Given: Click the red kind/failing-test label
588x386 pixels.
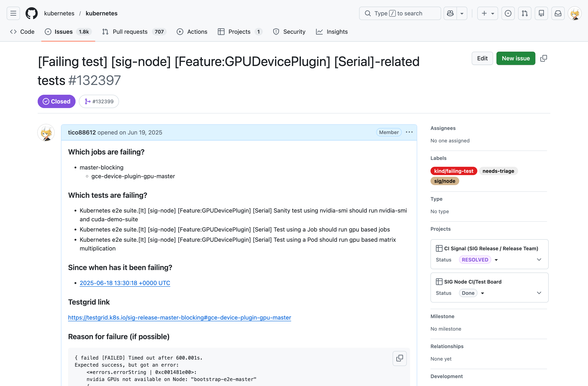Looking at the screenshot, I should coord(453,171).
